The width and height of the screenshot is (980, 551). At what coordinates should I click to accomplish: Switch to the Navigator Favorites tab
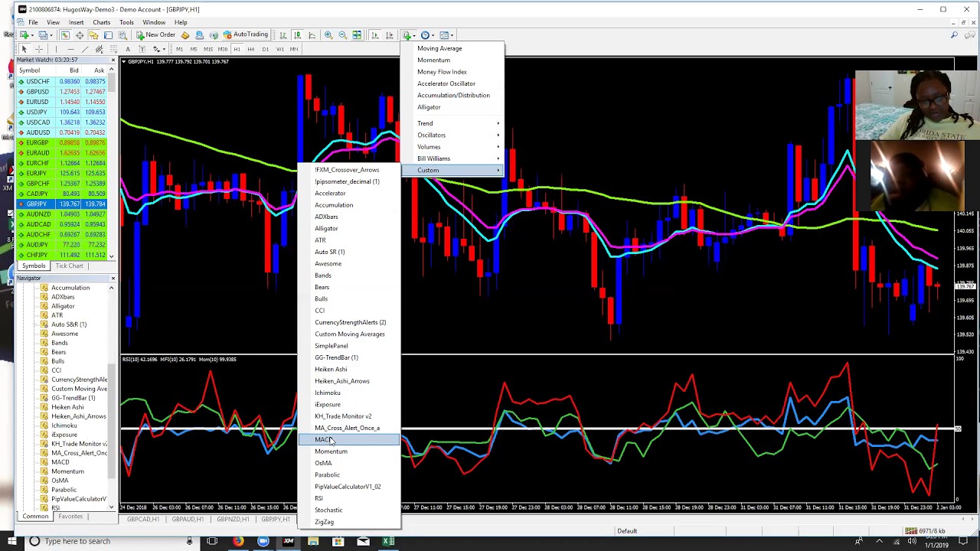tap(70, 517)
